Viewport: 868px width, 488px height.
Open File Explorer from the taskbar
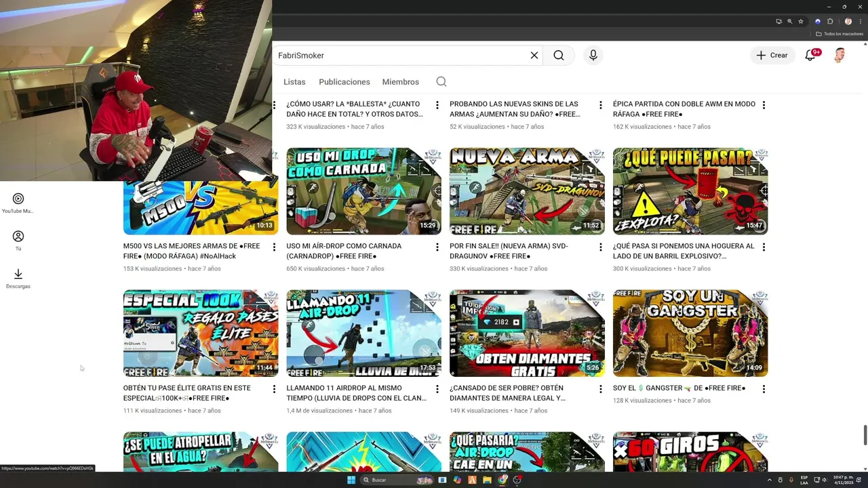coord(487,480)
